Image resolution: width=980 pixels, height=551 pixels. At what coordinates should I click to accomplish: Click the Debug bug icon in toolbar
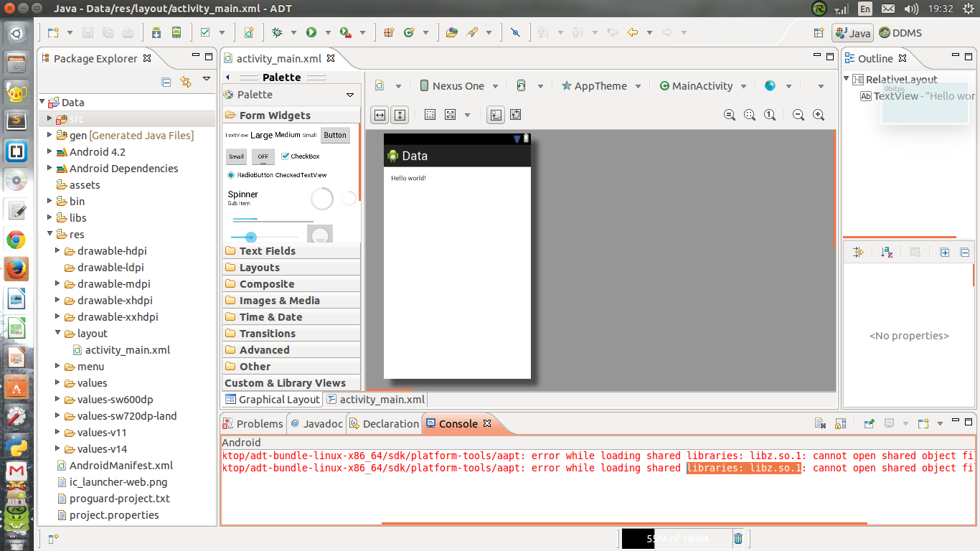coord(277,32)
